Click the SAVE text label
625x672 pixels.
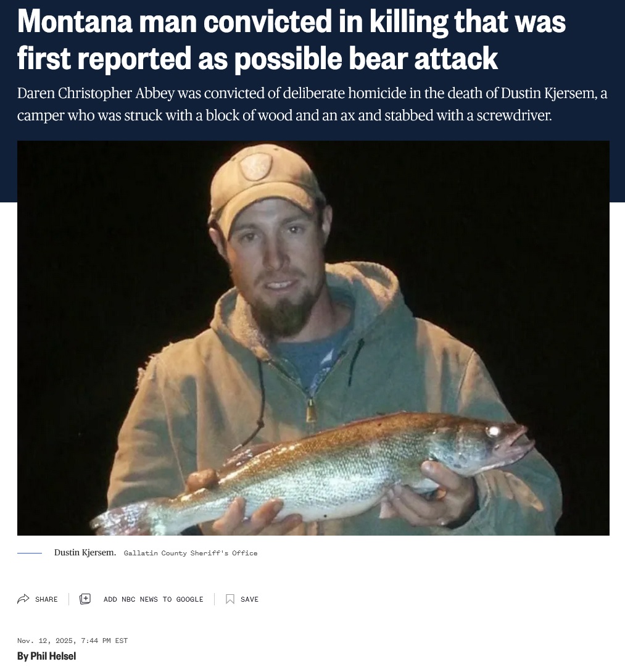pos(249,599)
